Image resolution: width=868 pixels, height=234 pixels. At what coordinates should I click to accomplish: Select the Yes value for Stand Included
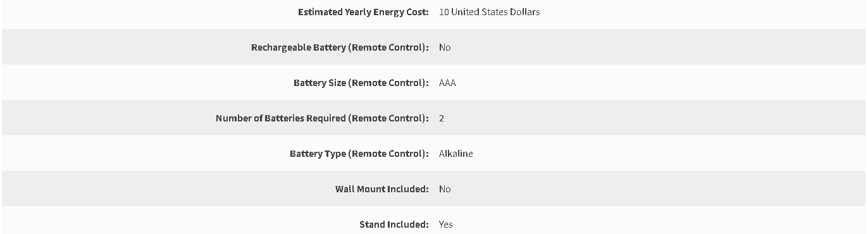click(446, 225)
